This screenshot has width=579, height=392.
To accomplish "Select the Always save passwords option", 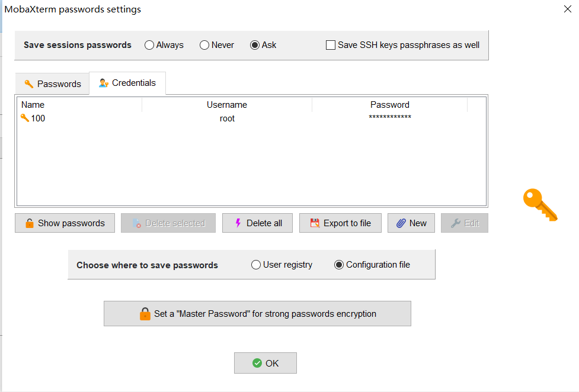I will [149, 45].
